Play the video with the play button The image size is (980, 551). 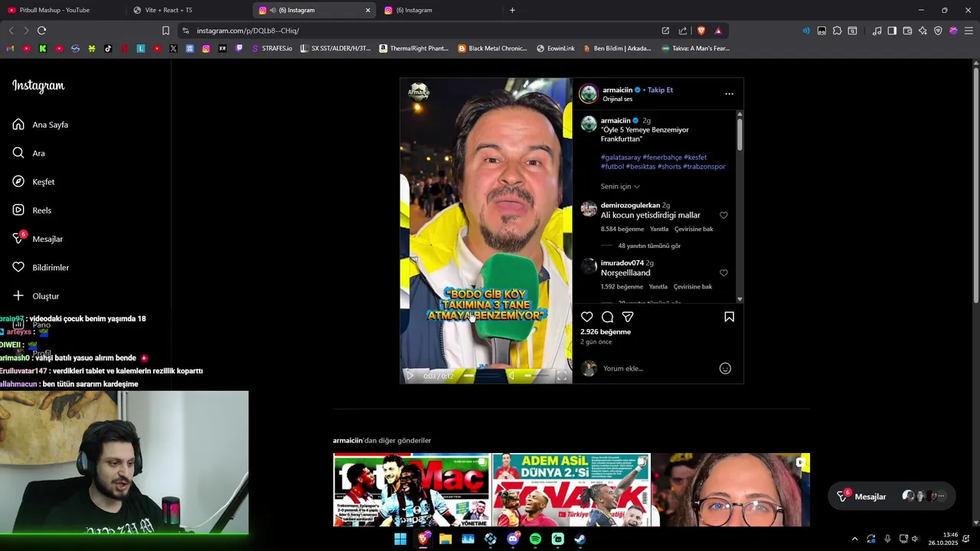pos(410,376)
